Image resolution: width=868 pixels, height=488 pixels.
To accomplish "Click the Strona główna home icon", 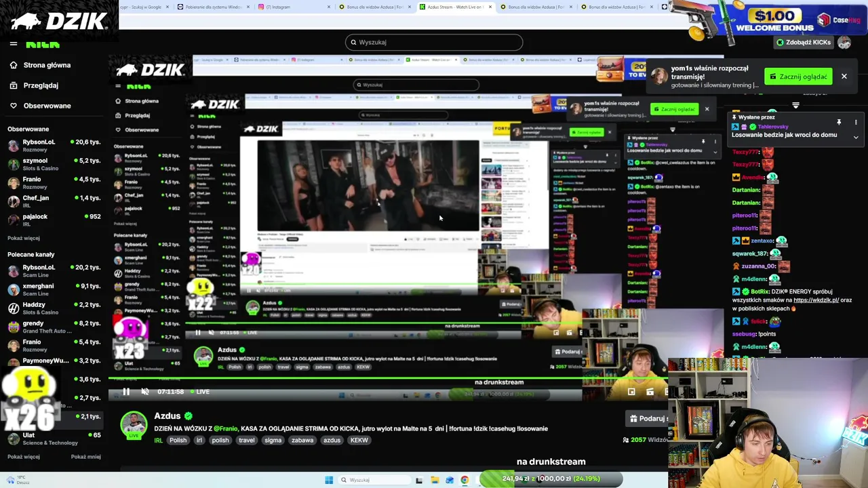I will (x=13, y=65).
